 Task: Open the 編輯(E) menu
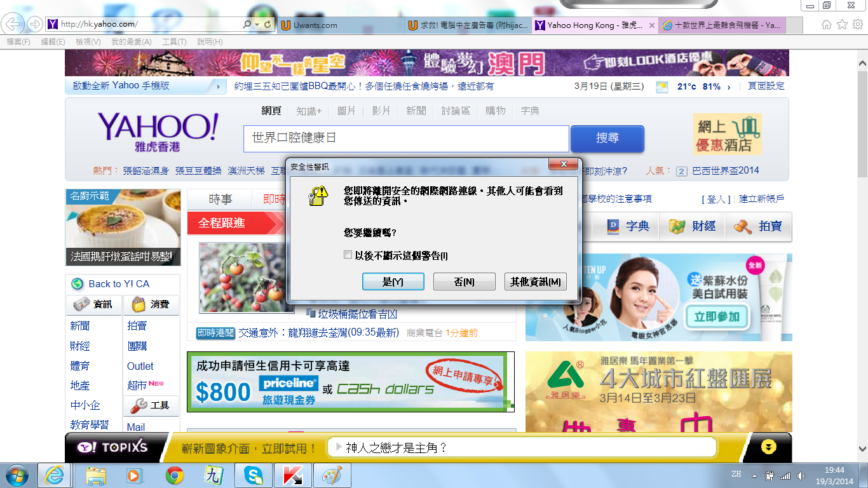pos(53,41)
